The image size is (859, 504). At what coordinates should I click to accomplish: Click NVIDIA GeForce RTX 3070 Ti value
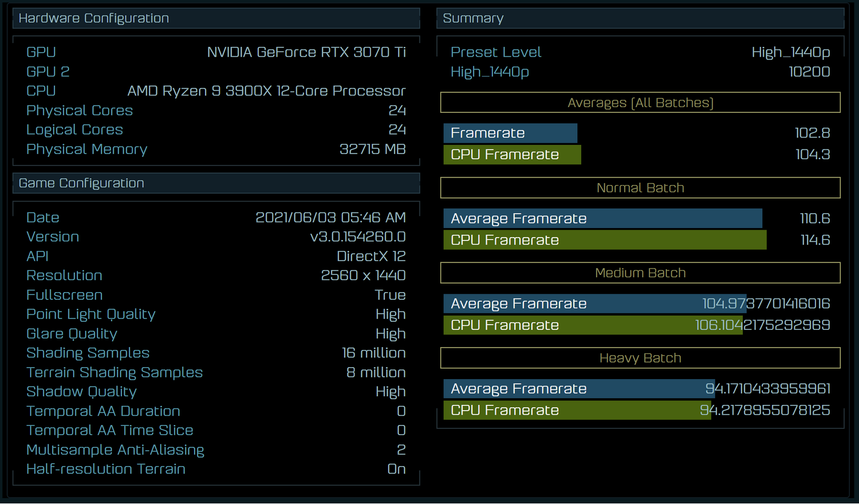tap(306, 52)
